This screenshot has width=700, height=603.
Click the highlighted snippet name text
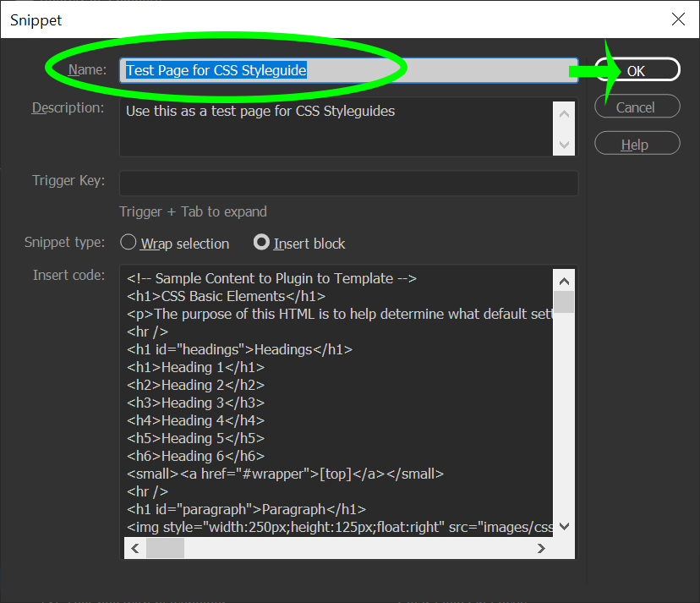pos(216,70)
